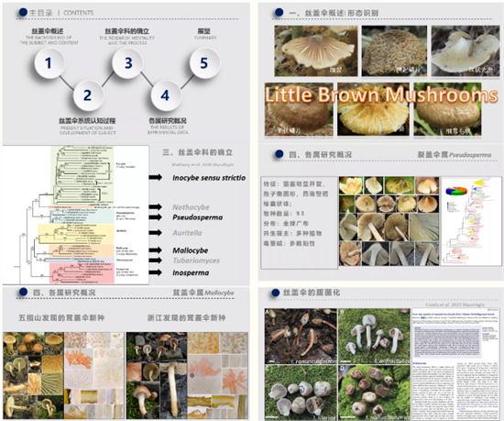Click the numbered circle 2 in contents
Screen dimensions: 504x421
88,95
